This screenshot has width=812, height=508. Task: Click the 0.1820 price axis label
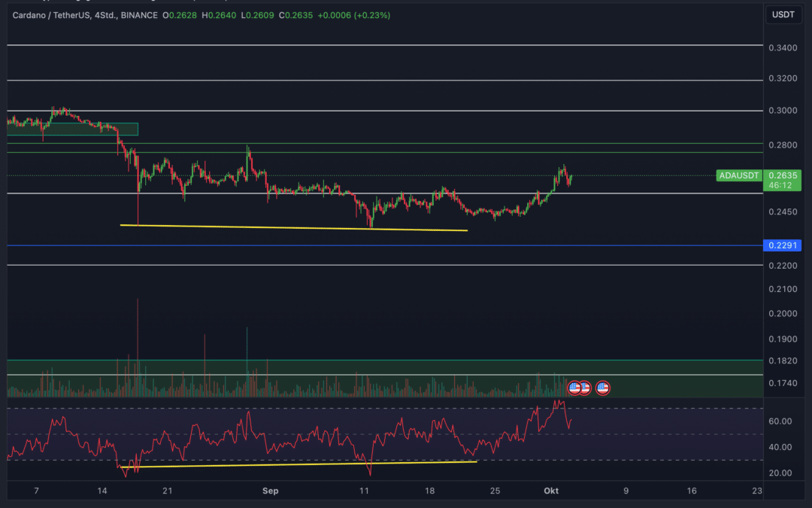[783, 360]
